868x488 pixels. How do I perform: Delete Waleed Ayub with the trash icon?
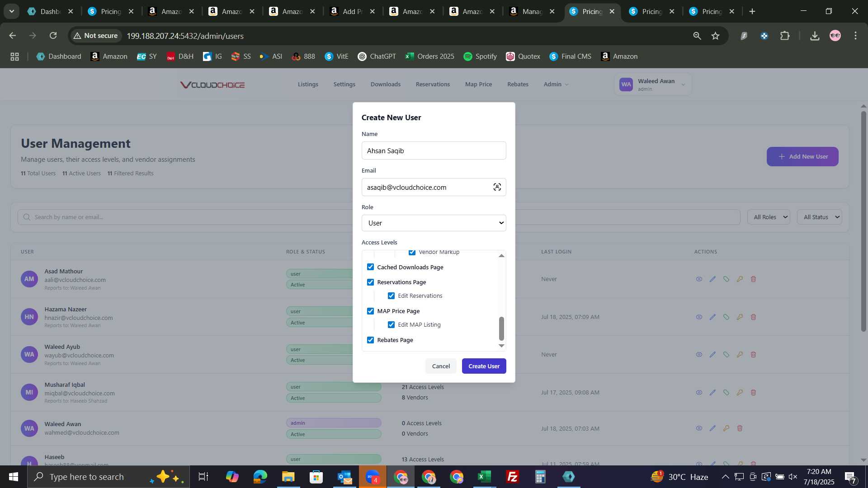pos(753,355)
